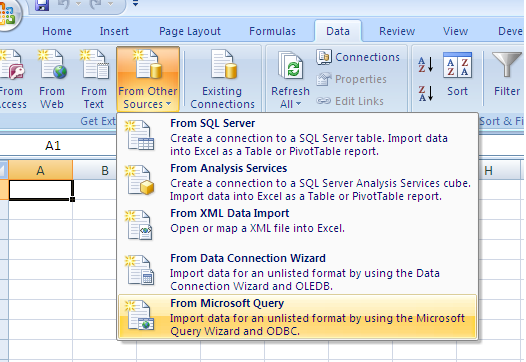Open the Undo history dropdown arrow
This screenshot has width=526, height=362.
click(x=78, y=4)
